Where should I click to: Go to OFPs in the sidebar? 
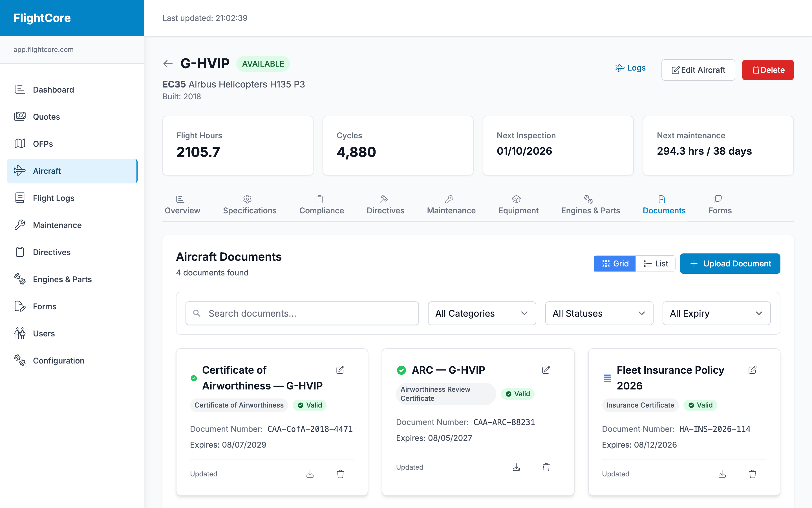pos(72,144)
